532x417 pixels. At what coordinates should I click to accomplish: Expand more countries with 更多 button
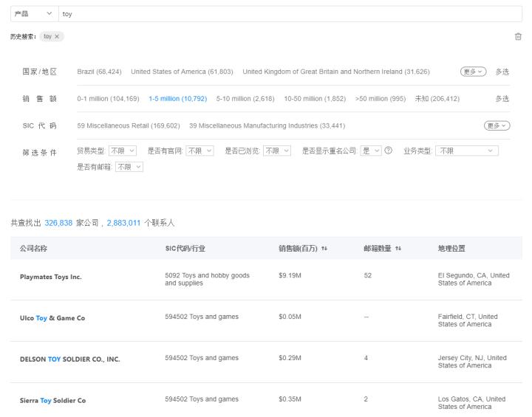coord(473,72)
